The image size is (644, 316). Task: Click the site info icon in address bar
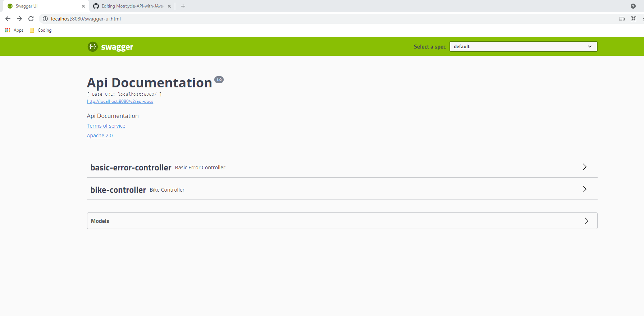pyautogui.click(x=45, y=19)
